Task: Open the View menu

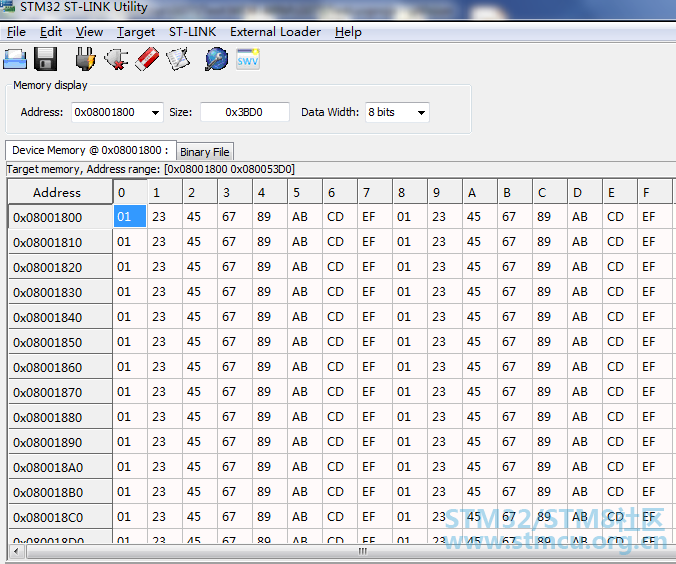Action: (x=89, y=32)
